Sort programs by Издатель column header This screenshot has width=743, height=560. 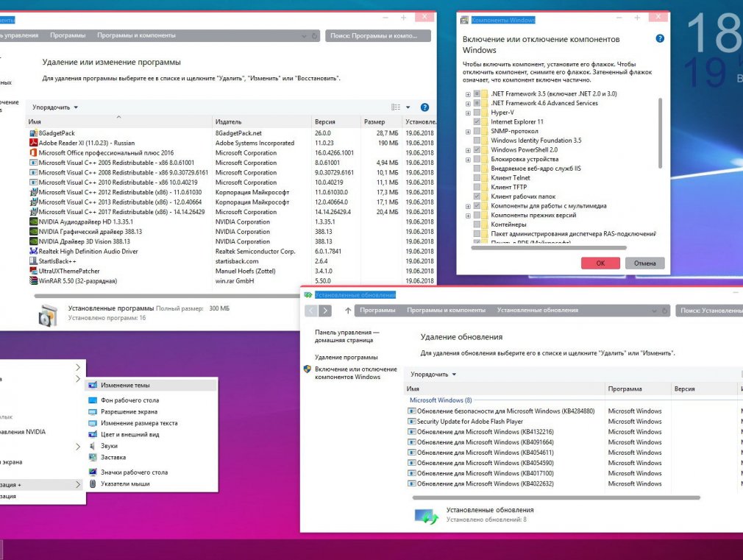(x=262, y=122)
